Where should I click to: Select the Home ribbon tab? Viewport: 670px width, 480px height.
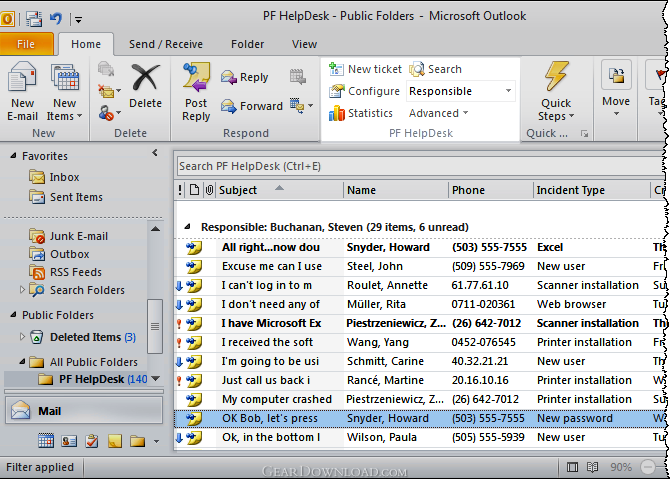tap(86, 44)
